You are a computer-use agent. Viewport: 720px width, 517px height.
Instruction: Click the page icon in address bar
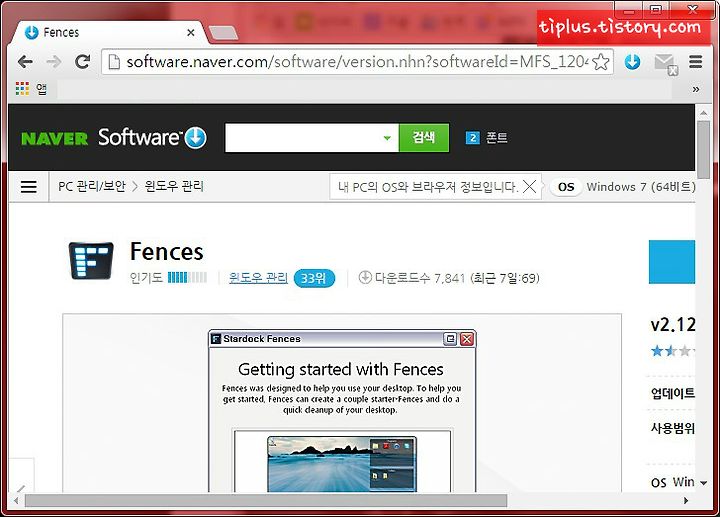(x=114, y=62)
